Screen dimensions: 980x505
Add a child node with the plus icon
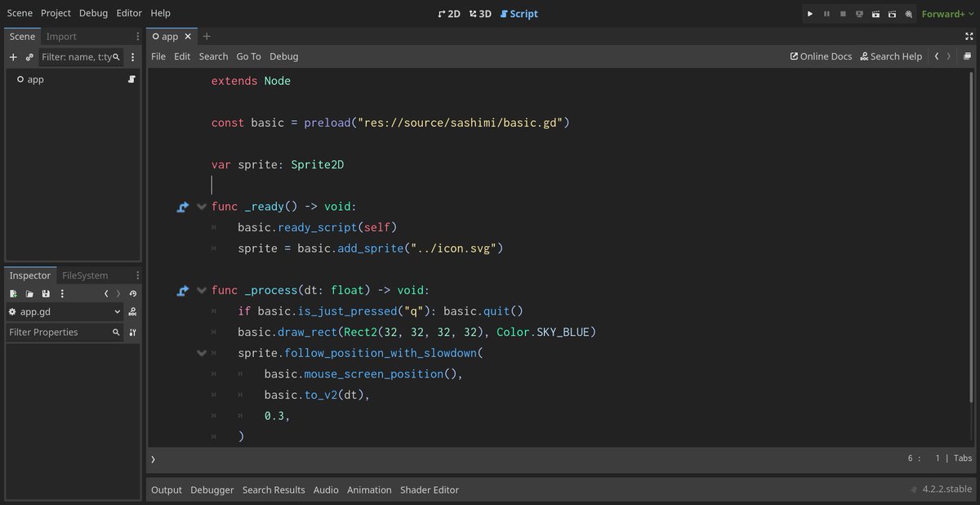coord(11,56)
